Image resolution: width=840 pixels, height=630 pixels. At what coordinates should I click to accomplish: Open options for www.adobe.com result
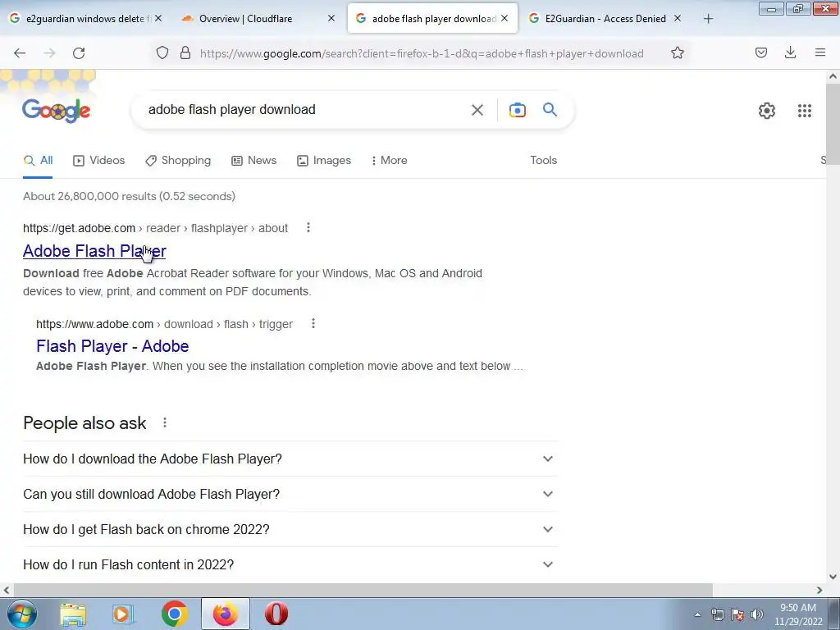click(313, 323)
